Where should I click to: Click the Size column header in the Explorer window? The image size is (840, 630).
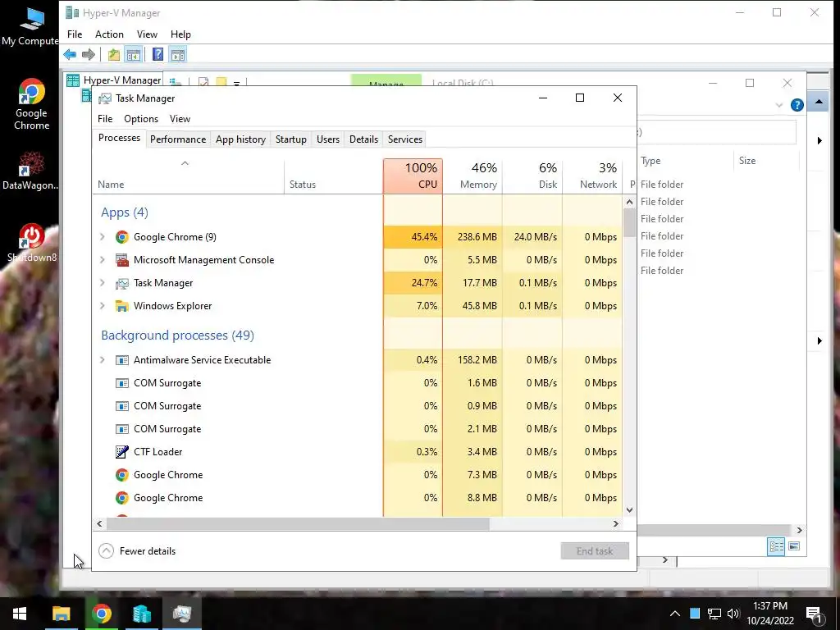(x=767, y=161)
